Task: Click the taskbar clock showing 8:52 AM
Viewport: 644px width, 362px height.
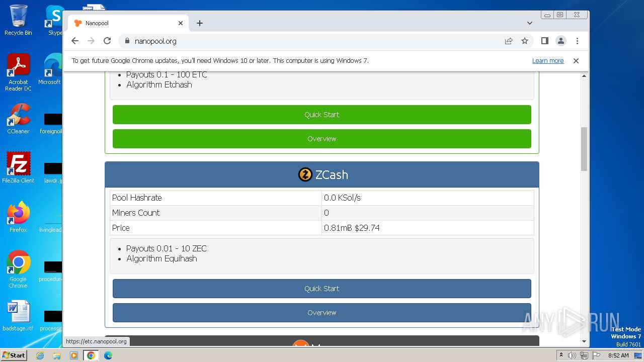Action: tap(618, 355)
